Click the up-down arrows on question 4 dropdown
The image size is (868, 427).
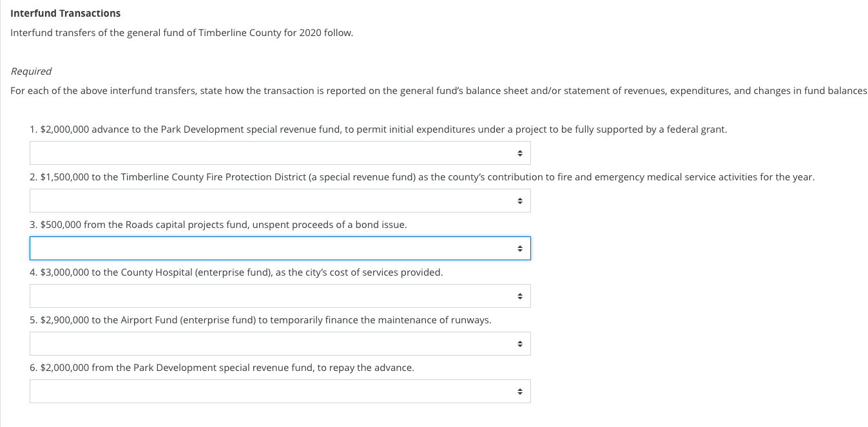point(519,296)
